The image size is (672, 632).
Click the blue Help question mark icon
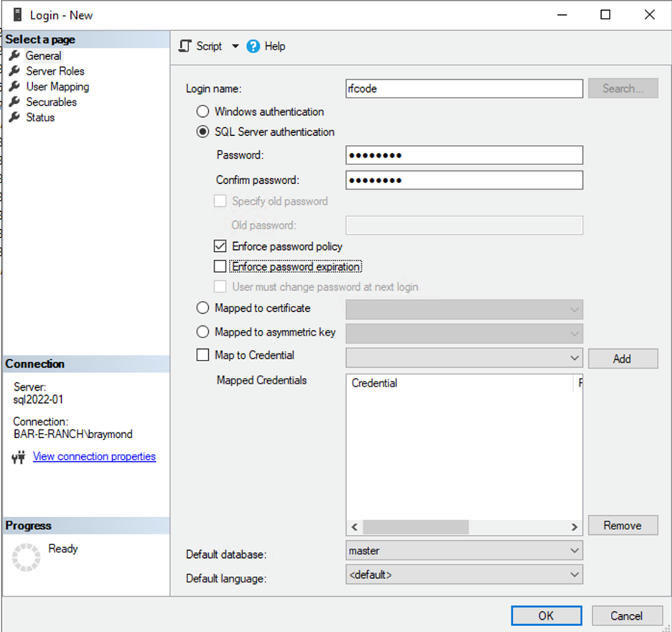tap(253, 46)
